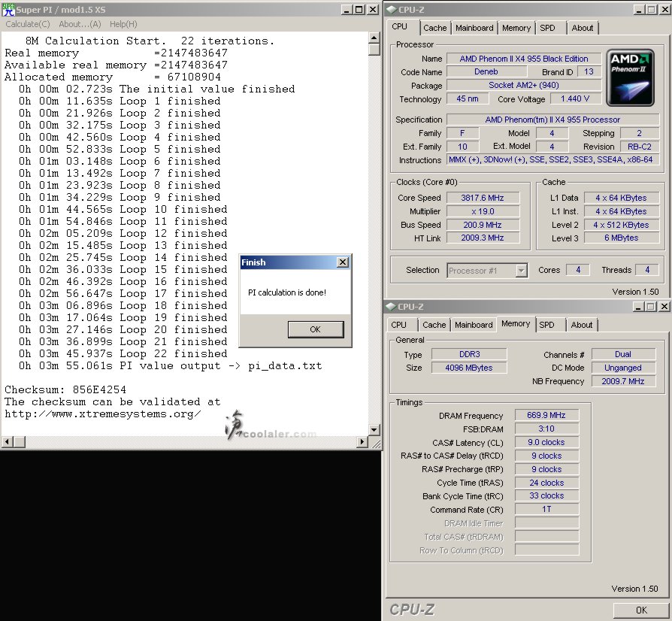
Task: Click the AMD Phenom II logo image
Action: [630, 77]
